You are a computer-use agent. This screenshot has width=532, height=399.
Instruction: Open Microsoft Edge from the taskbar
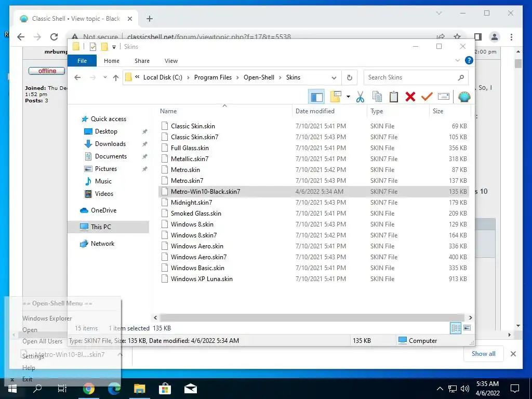coord(114,389)
